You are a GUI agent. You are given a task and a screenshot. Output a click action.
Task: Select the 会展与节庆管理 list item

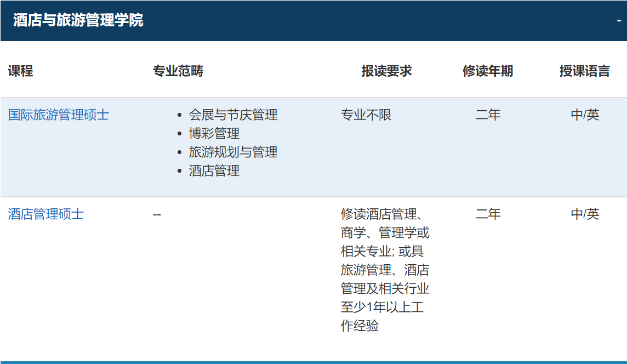233,115
